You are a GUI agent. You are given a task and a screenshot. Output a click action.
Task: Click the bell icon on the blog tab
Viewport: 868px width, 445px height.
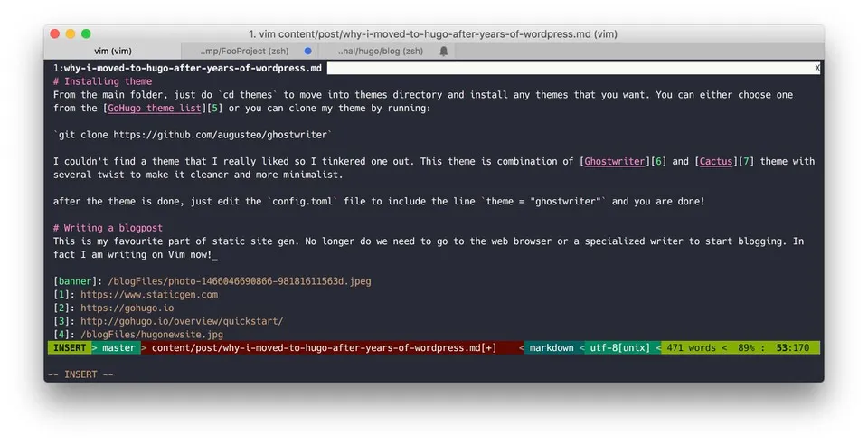click(443, 51)
